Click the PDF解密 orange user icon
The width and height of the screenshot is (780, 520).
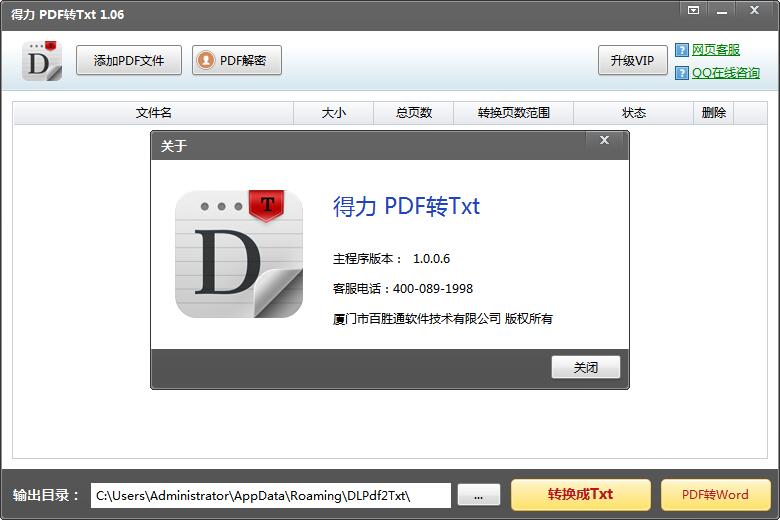tap(205, 60)
